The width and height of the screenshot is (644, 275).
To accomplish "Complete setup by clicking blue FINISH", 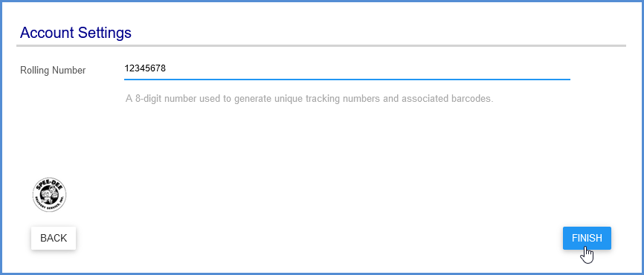I will (587, 238).
